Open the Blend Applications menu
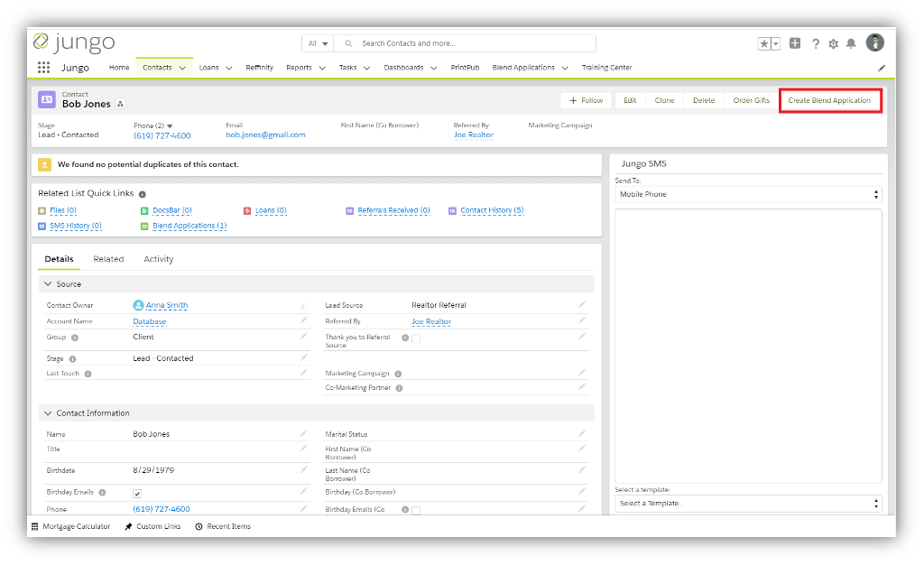This screenshot has width=924, height=565. coord(530,67)
